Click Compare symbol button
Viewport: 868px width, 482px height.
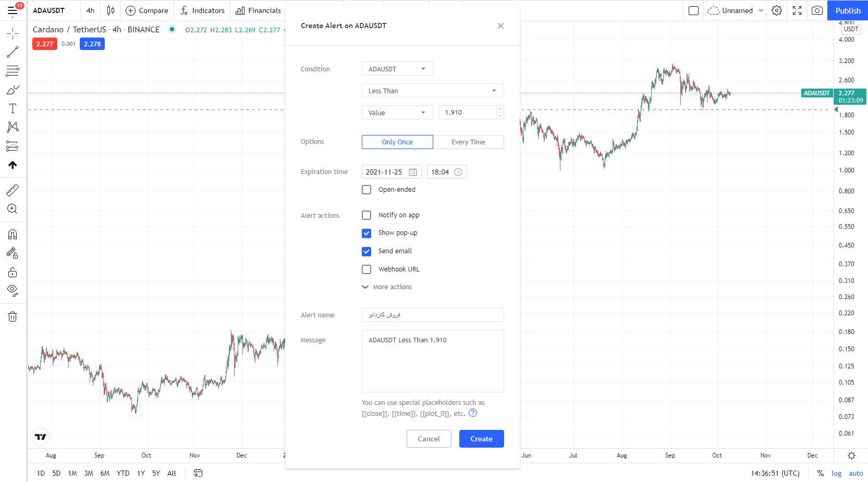[147, 10]
